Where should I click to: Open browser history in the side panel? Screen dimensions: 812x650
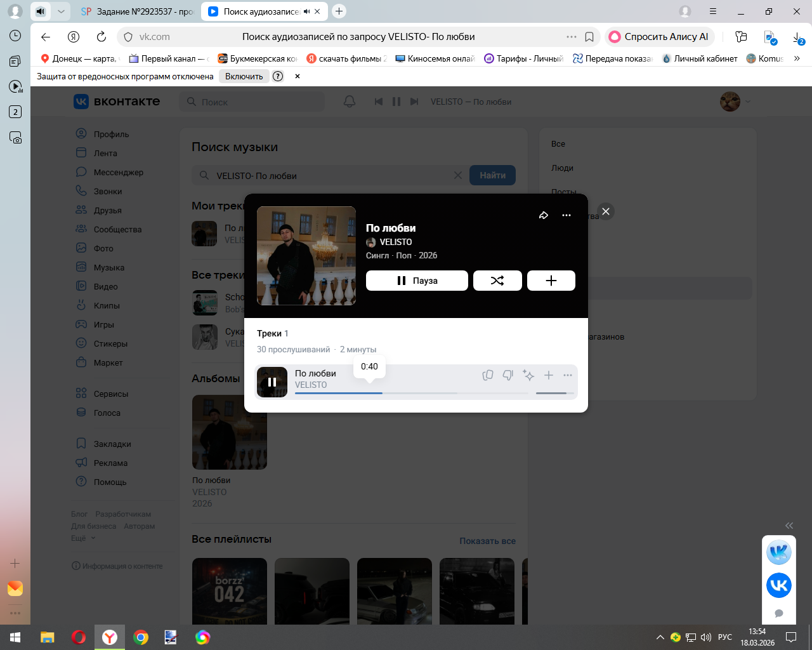pos(15,36)
